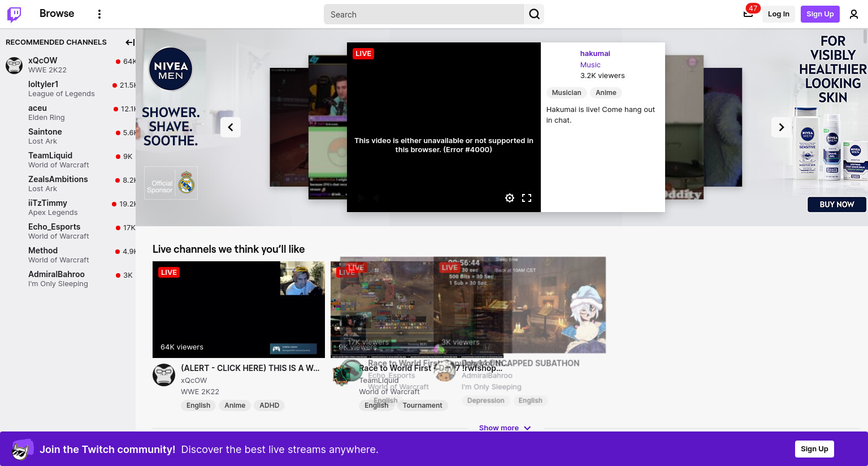Show previous carousel stream
This screenshot has height=466, width=868.
click(231, 127)
